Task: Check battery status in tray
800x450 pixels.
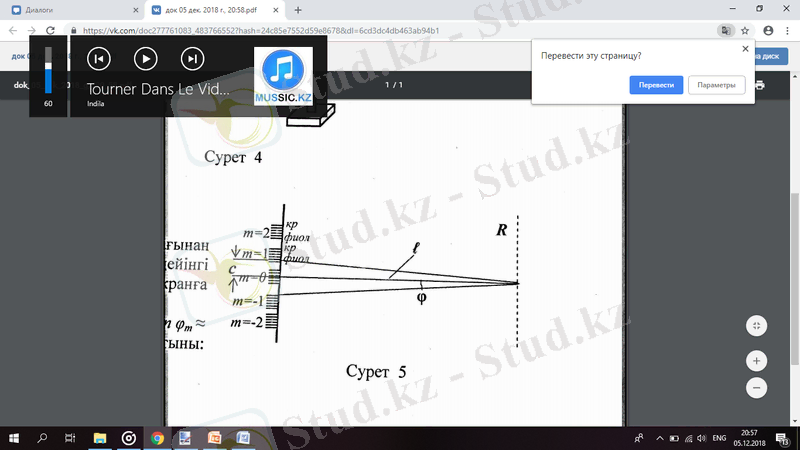Action: tap(674, 438)
